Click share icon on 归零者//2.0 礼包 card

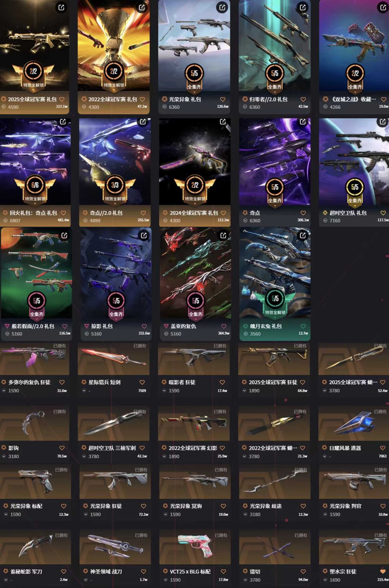point(303,7)
